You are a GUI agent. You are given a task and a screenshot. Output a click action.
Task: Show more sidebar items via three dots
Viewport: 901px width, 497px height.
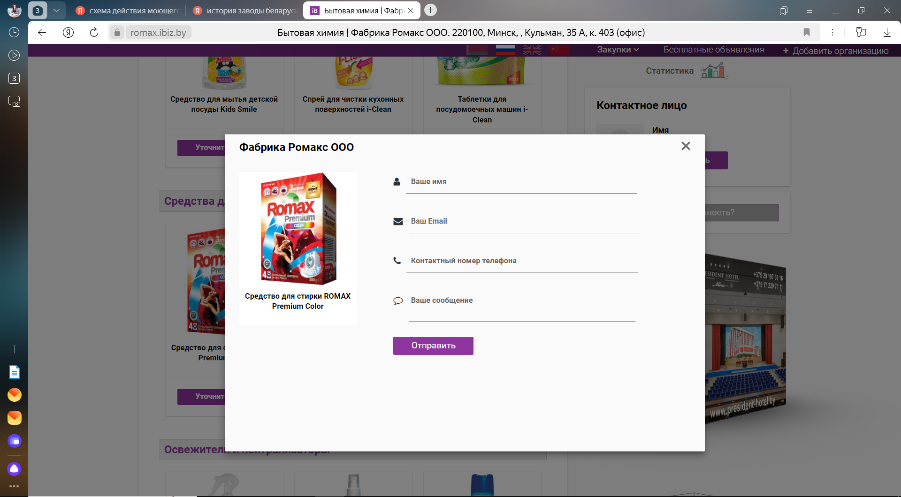click(14, 487)
